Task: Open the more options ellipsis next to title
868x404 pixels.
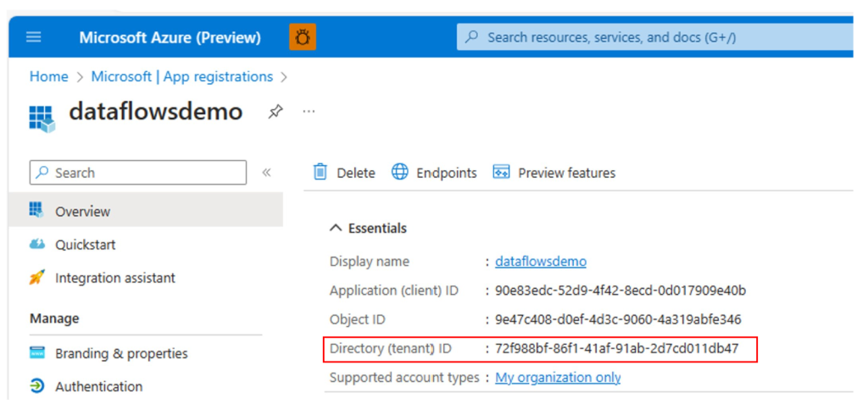Action: click(x=309, y=112)
